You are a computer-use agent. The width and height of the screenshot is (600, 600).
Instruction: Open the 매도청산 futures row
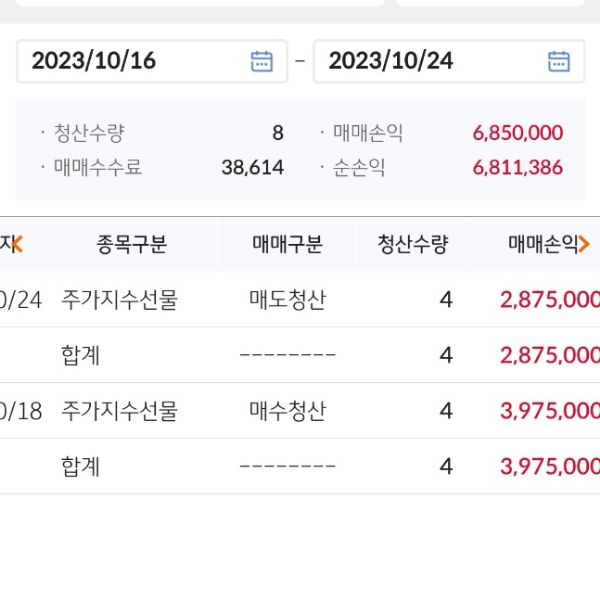(x=288, y=299)
